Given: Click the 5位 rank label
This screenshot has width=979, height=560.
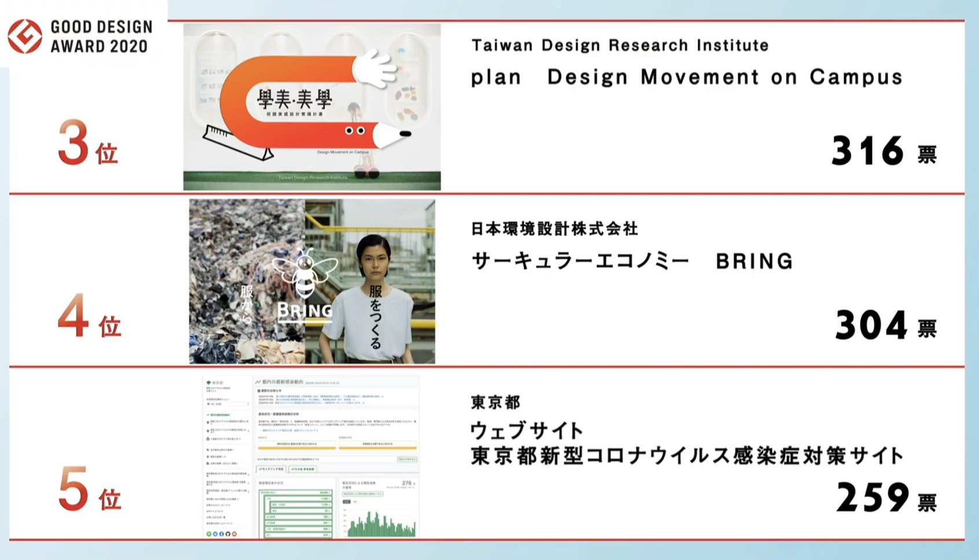Looking at the screenshot, I should pyautogui.click(x=90, y=489).
